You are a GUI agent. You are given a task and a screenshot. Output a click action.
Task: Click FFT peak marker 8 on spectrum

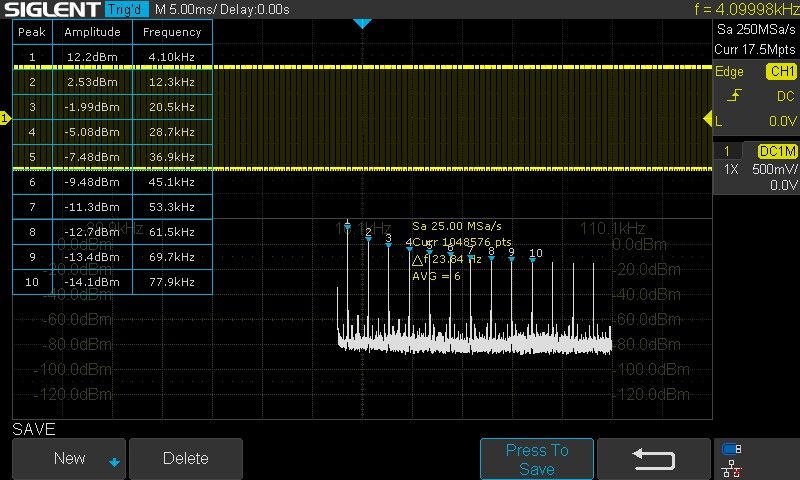[491, 254]
